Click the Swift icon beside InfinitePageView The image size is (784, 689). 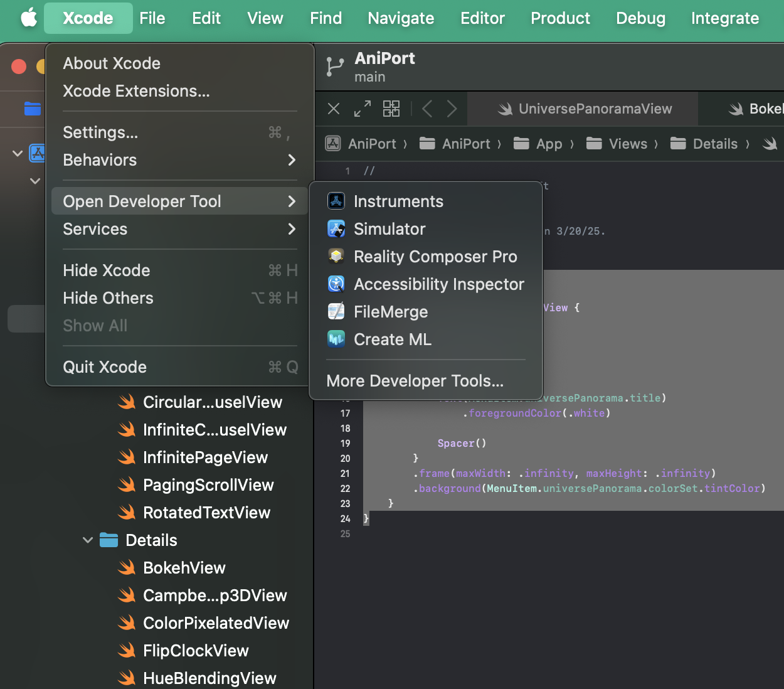(127, 457)
